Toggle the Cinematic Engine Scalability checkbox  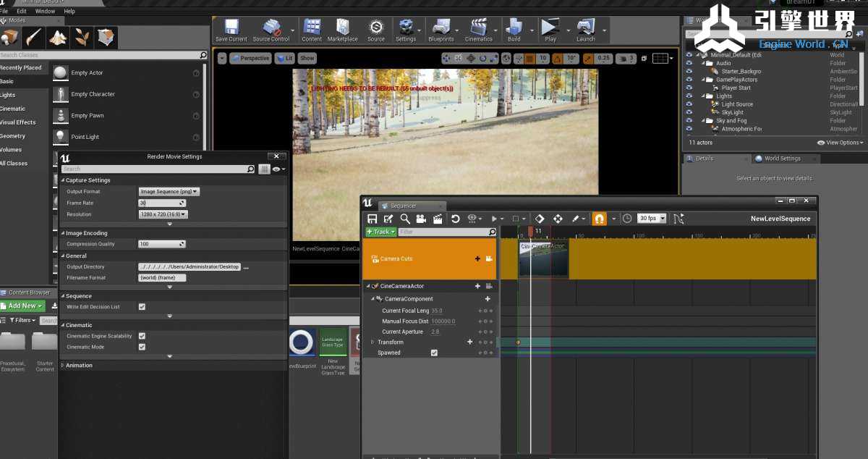point(142,336)
